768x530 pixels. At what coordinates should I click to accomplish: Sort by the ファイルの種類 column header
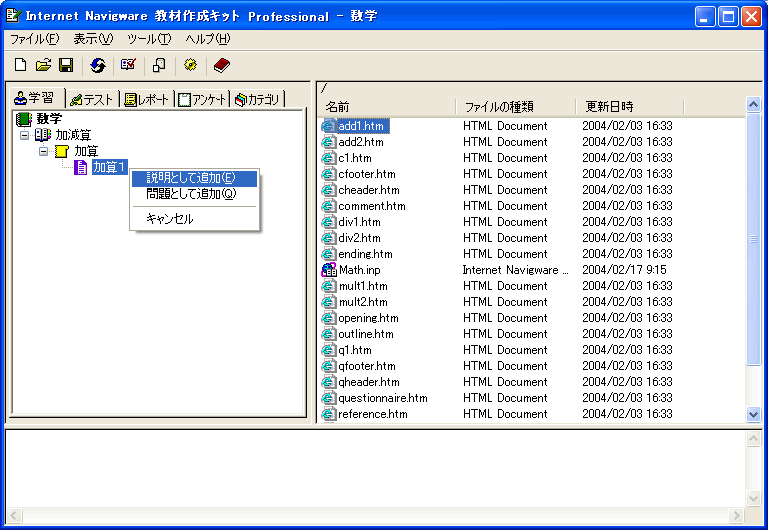[515, 106]
